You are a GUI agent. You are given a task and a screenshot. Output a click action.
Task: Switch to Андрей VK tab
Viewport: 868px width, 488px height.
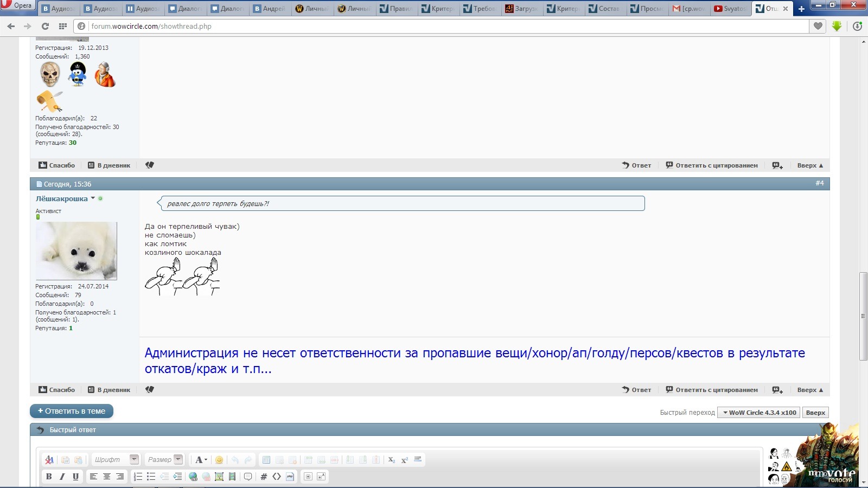click(271, 9)
